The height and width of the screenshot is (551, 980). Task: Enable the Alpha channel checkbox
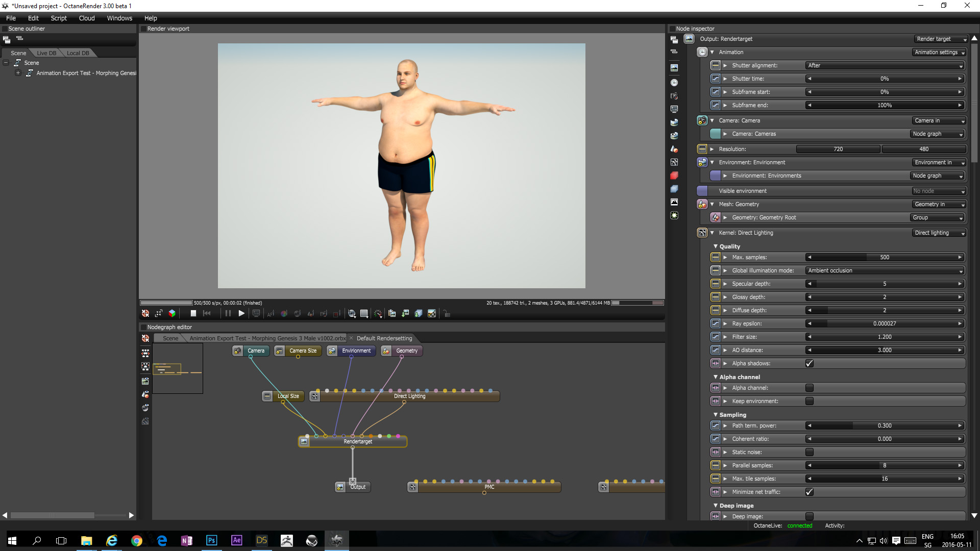click(810, 388)
